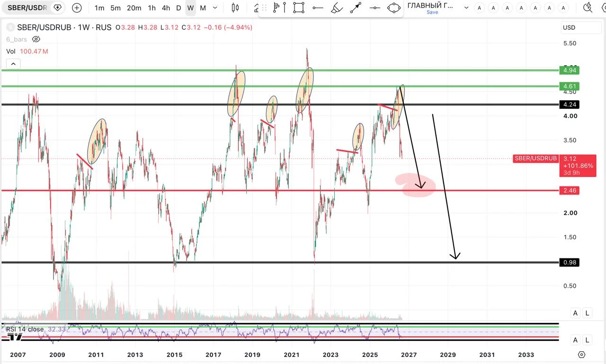606x364 pixels.
Task: Toggle auto scale A on main price pane
Action: tap(576, 313)
